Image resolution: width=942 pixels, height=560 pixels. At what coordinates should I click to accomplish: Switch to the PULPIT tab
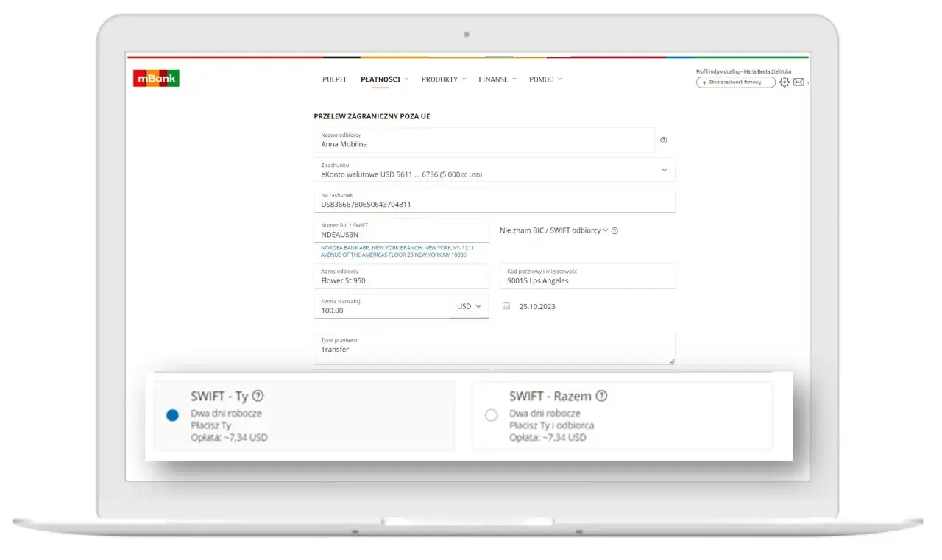(334, 79)
